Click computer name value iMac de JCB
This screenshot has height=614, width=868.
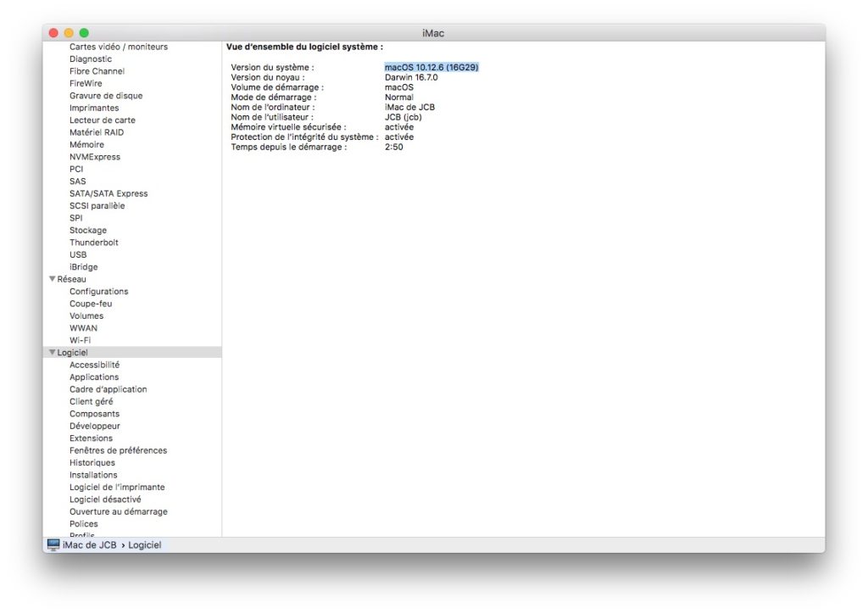coord(409,107)
